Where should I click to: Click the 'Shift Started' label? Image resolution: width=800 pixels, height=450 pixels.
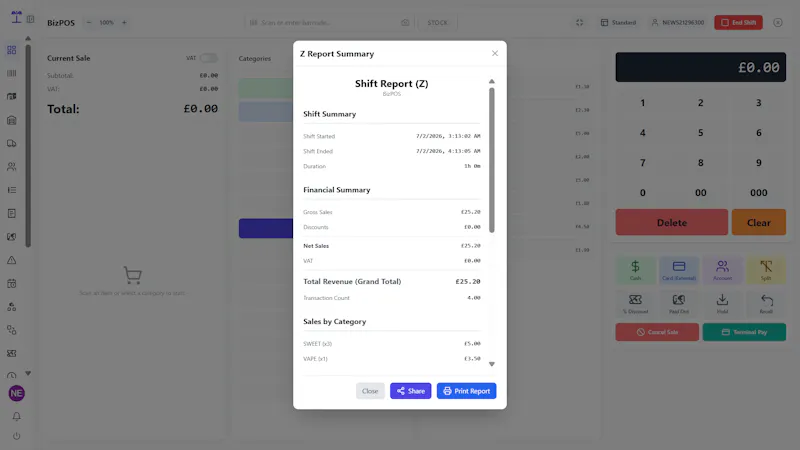click(x=319, y=136)
